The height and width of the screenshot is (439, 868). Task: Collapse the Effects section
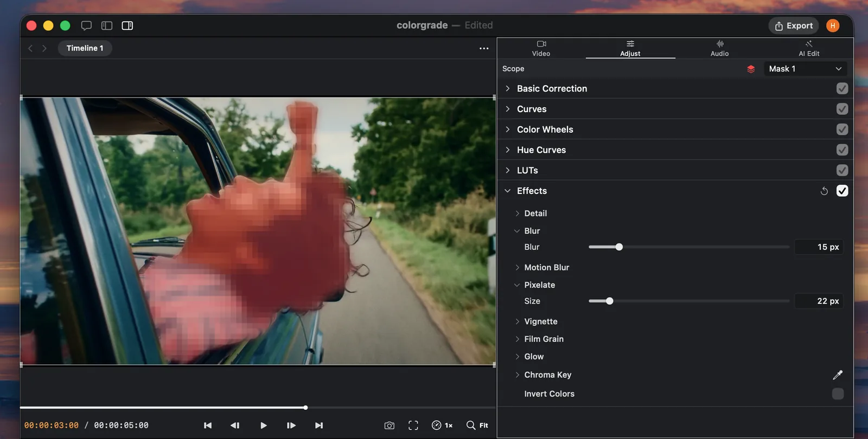pos(507,191)
